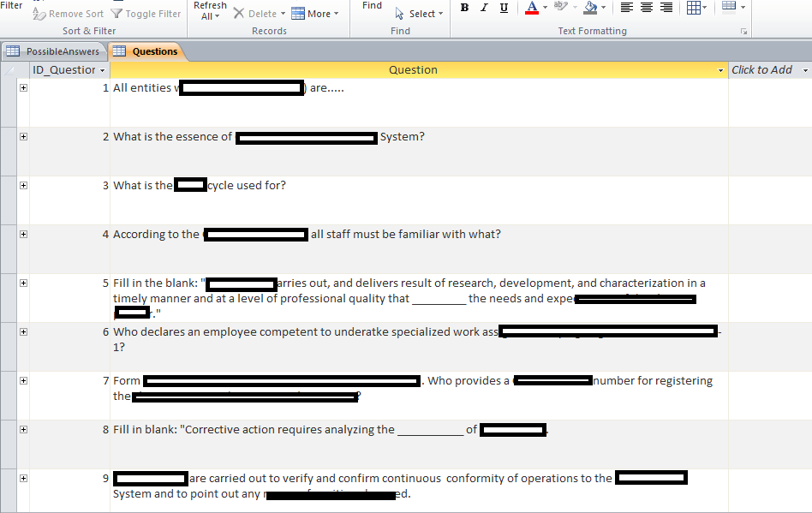This screenshot has height=513, width=812.
Task: Click Refresh All button
Action: (210, 10)
